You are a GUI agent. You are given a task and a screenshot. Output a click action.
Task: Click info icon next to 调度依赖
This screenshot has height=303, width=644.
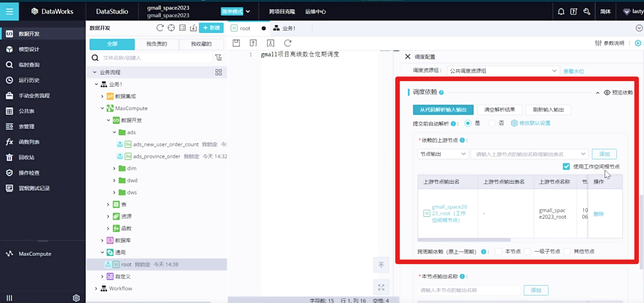point(441,93)
